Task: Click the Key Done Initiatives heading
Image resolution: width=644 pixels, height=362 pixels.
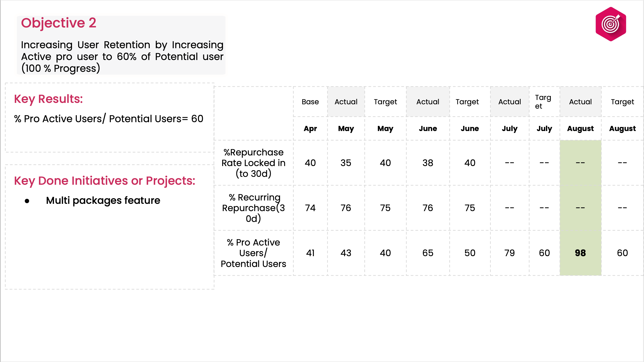Action: 105,181
